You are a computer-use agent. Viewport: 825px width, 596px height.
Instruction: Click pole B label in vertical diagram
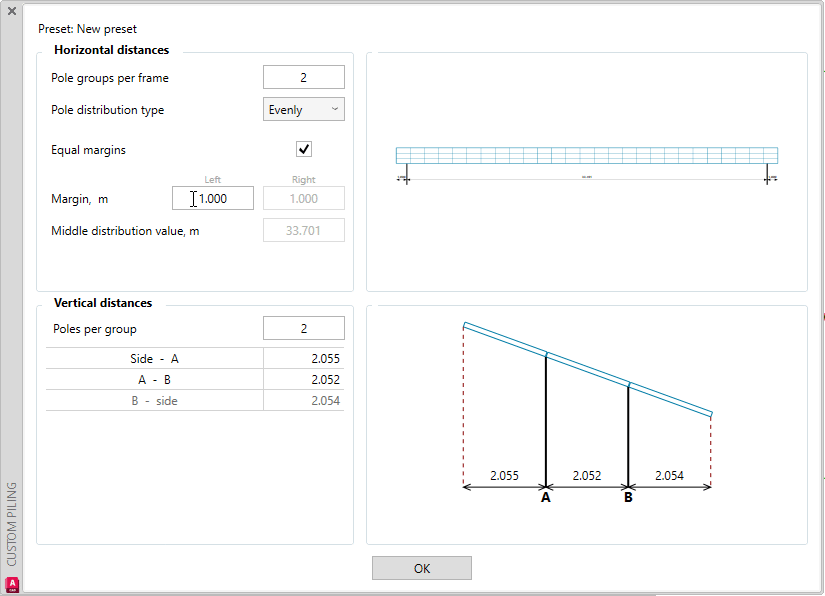point(628,497)
